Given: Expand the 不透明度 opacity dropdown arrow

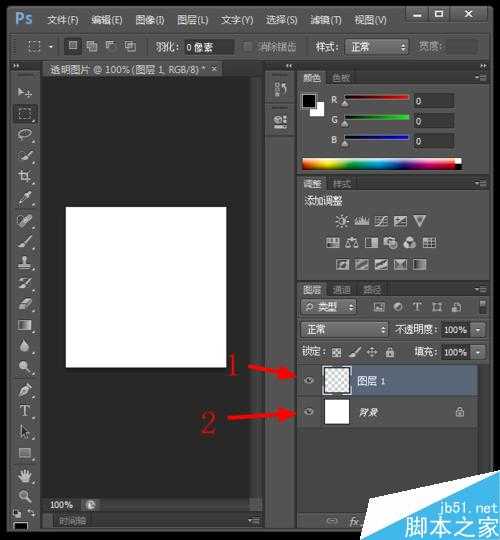Looking at the screenshot, I should pos(478,330).
